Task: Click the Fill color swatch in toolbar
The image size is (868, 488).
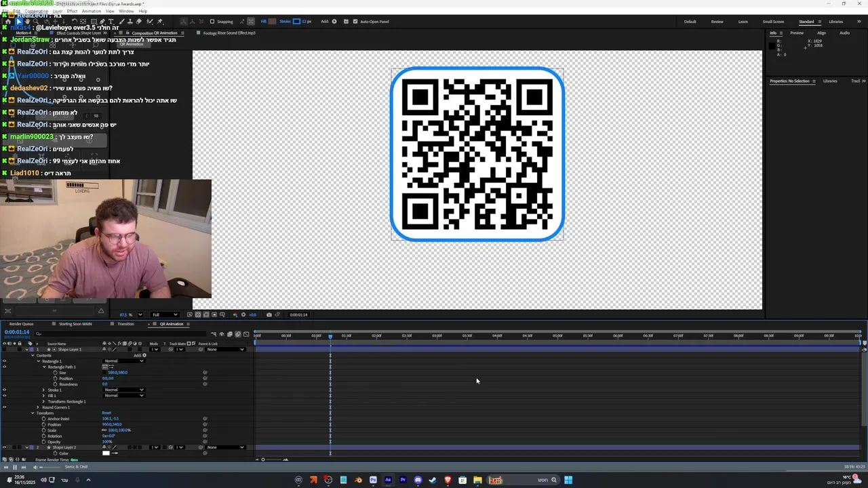Action: point(272,21)
